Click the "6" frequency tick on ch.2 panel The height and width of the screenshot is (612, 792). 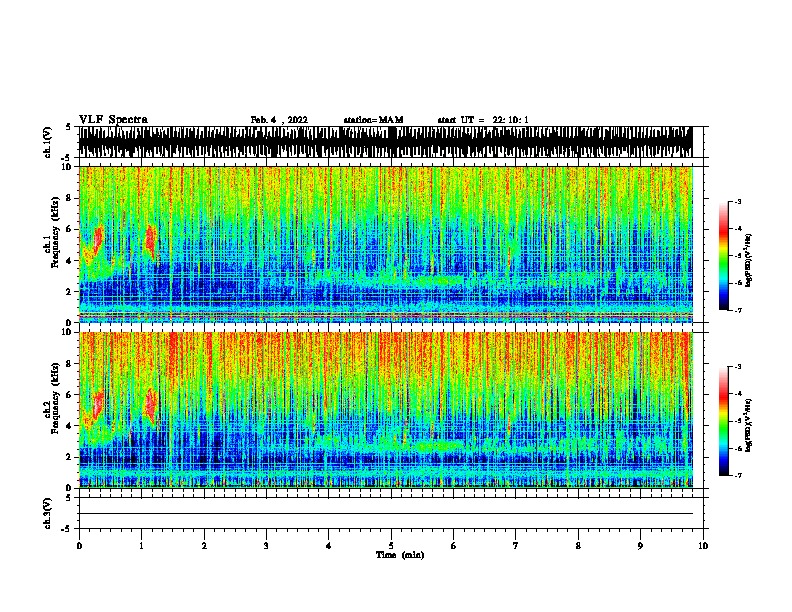tap(70, 395)
